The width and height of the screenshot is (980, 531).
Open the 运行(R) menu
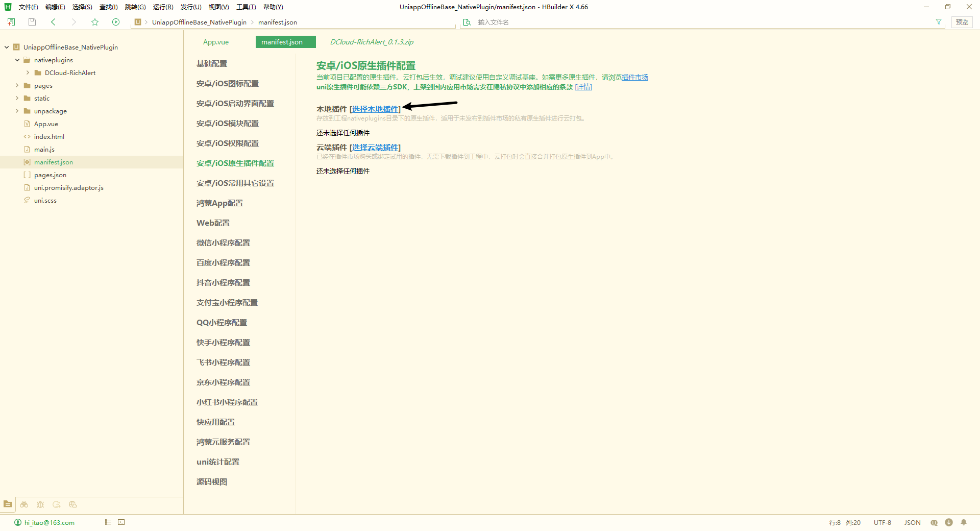click(x=163, y=7)
